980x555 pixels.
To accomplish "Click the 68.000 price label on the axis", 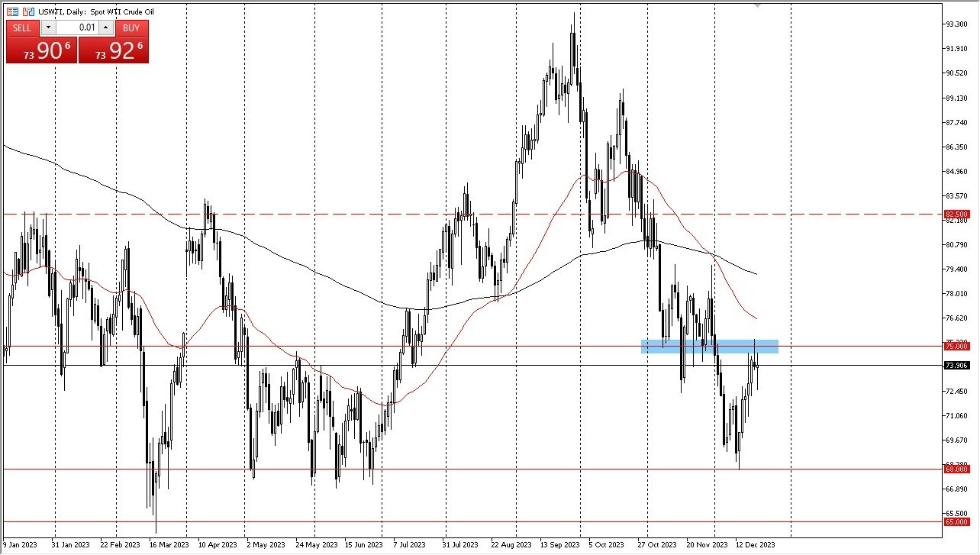I will [x=956, y=469].
